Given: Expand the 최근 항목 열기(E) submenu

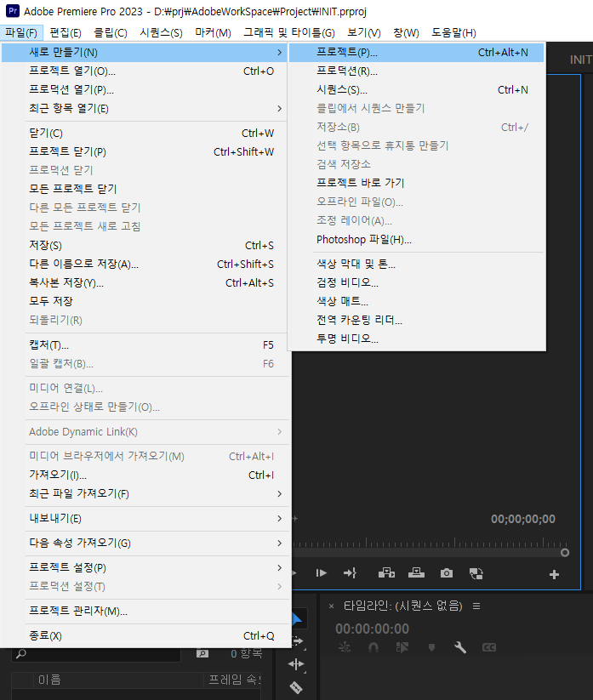Looking at the screenshot, I should [145, 109].
